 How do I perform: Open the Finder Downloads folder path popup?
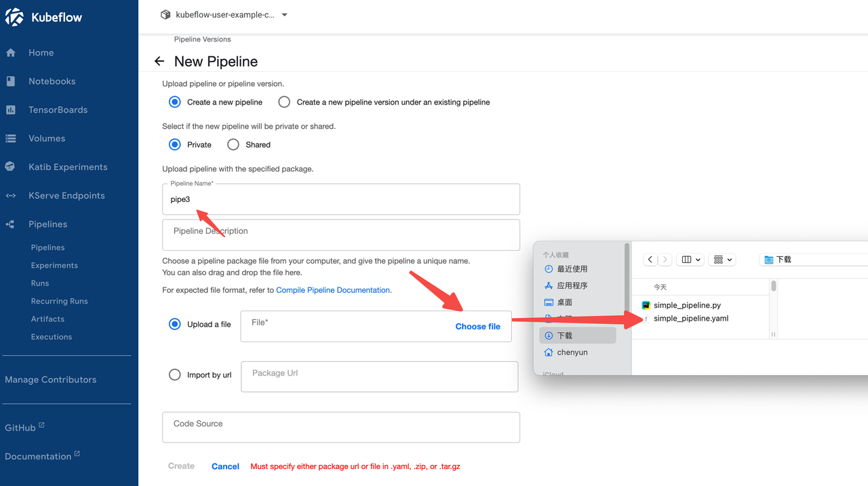tap(814, 260)
